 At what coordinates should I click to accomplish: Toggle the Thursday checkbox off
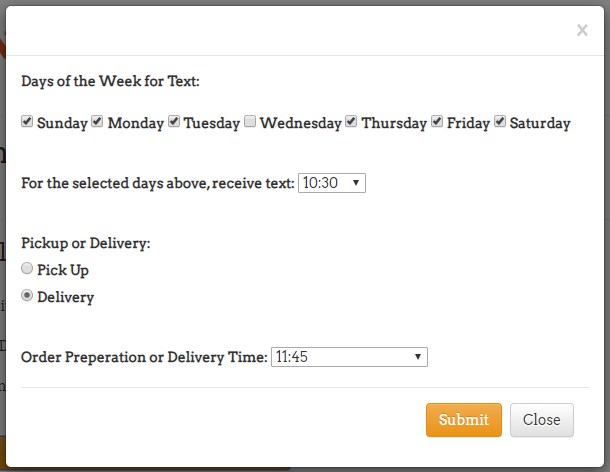click(351, 122)
